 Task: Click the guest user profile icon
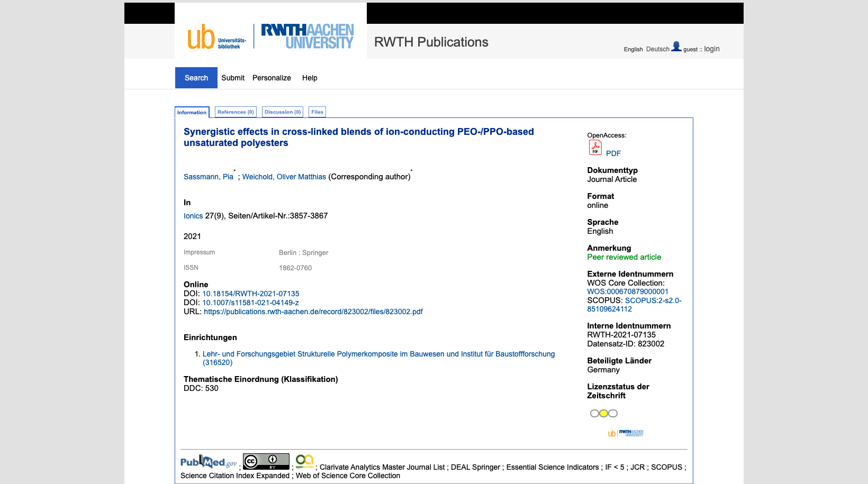point(676,47)
